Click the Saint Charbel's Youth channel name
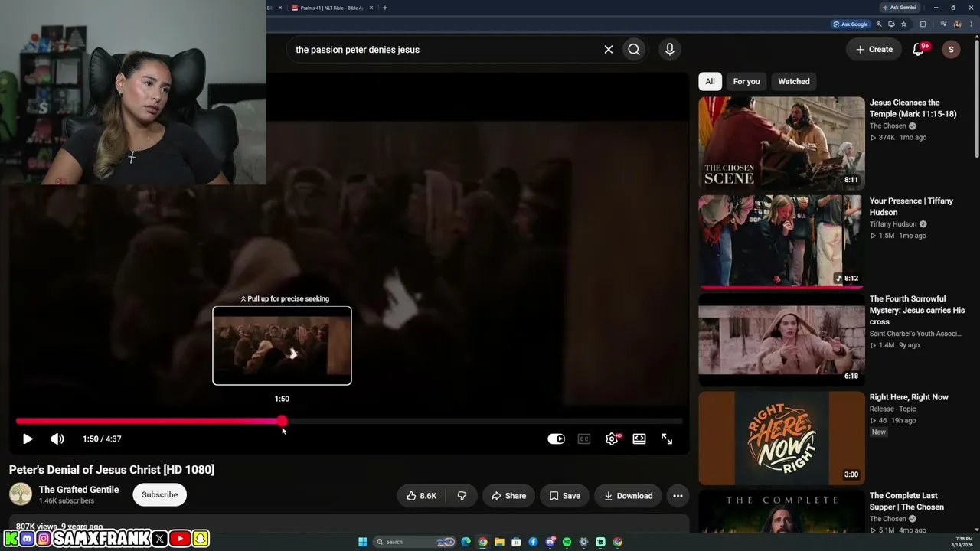Screen dimensions: 980x551 click(x=915, y=334)
